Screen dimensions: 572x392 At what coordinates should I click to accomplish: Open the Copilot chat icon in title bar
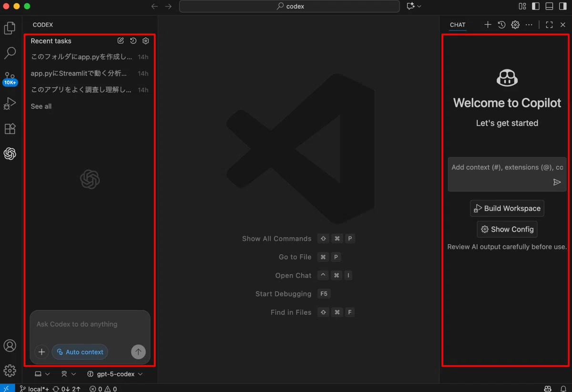[x=410, y=6]
